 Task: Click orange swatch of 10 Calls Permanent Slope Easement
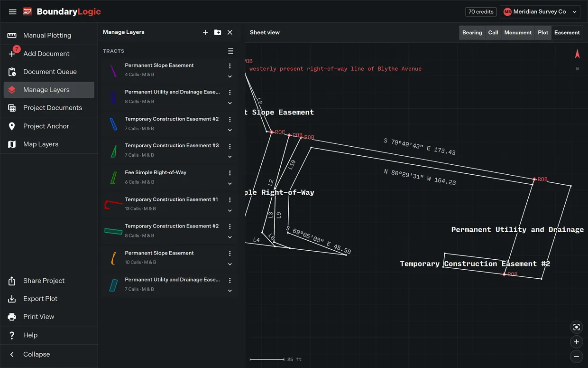click(x=113, y=258)
